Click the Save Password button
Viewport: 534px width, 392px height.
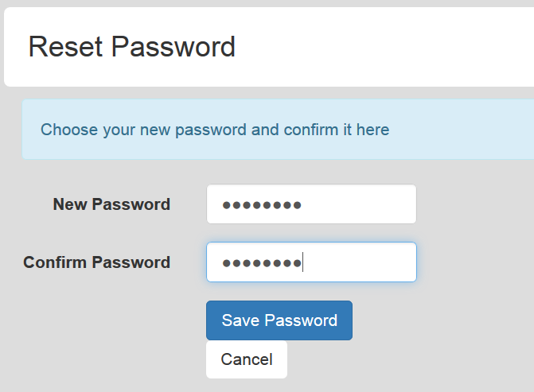tap(279, 320)
